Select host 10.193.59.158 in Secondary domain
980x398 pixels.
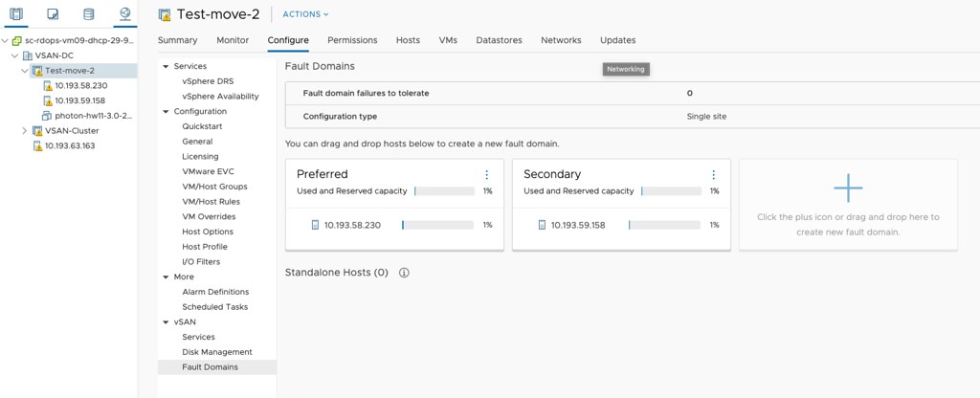(x=578, y=226)
